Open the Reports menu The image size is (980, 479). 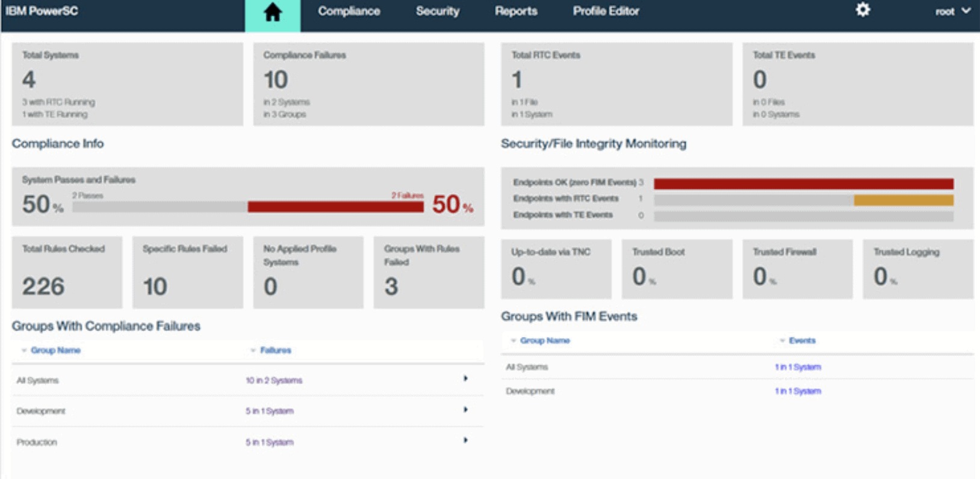click(516, 11)
